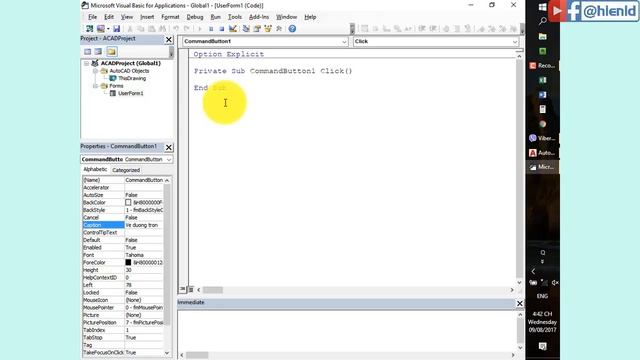Open the Debug menu

[x=195, y=17]
